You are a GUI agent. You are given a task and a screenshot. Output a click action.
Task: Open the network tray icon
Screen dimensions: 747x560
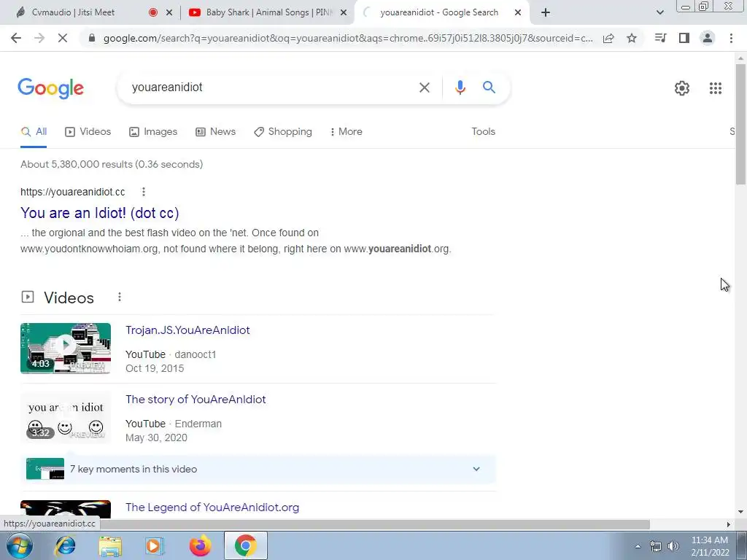(656, 546)
